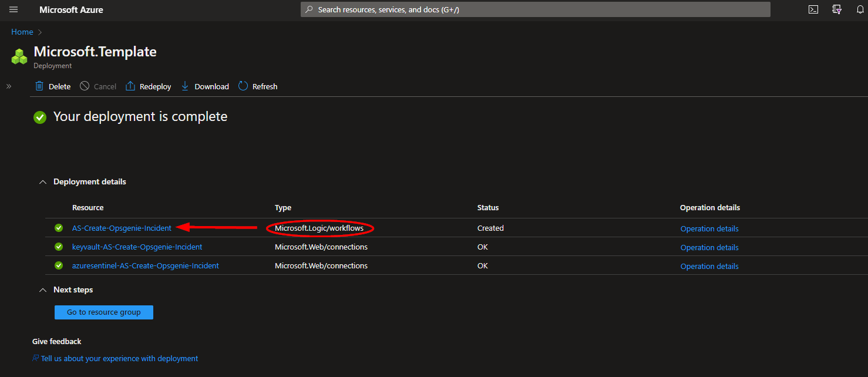Open the Directories and subscriptions filter

coord(837,9)
